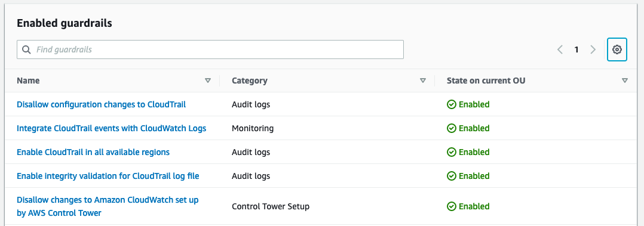Open Enable CloudTrail in all available regions
This screenshot has height=226, width=644.
coord(93,152)
